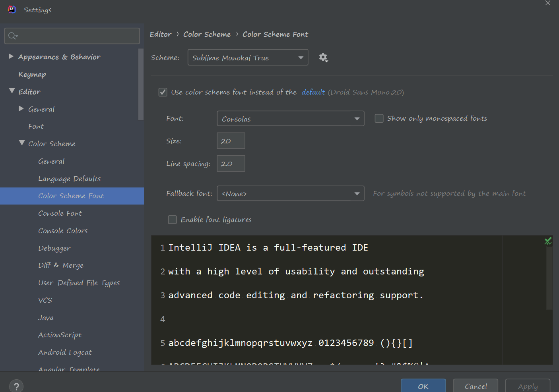Click the preview pane vertical scrollbar

point(549,278)
